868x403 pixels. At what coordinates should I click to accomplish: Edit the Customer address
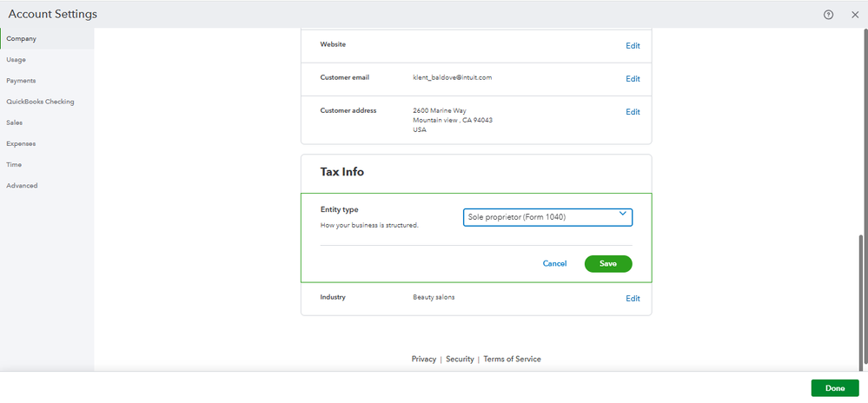[633, 111]
